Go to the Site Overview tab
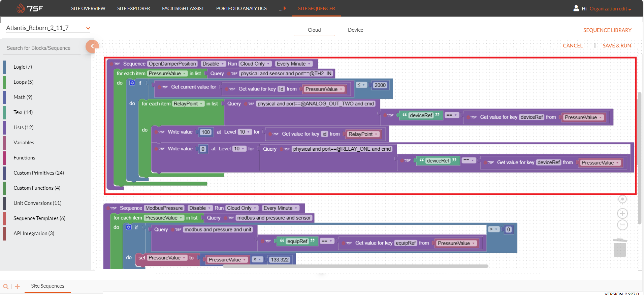 pyautogui.click(x=88, y=8)
